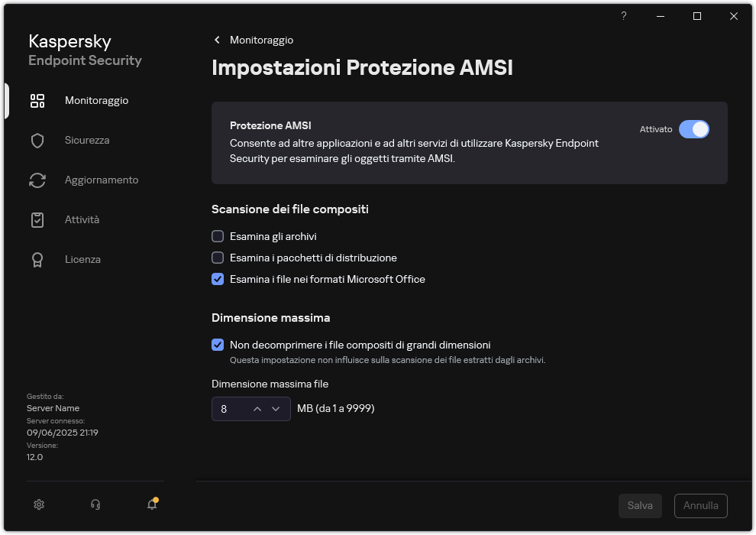Save settings with the Salva button
The height and width of the screenshot is (535, 756).
coord(640,505)
